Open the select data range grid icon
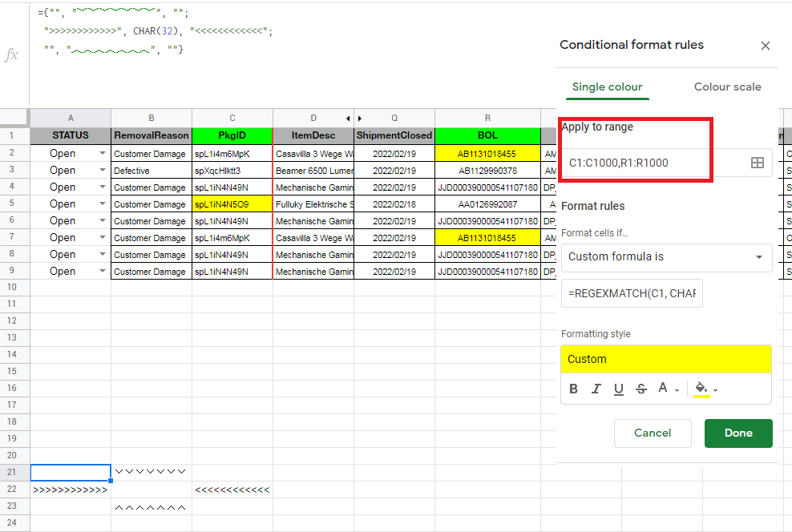The image size is (792, 532). [758, 163]
